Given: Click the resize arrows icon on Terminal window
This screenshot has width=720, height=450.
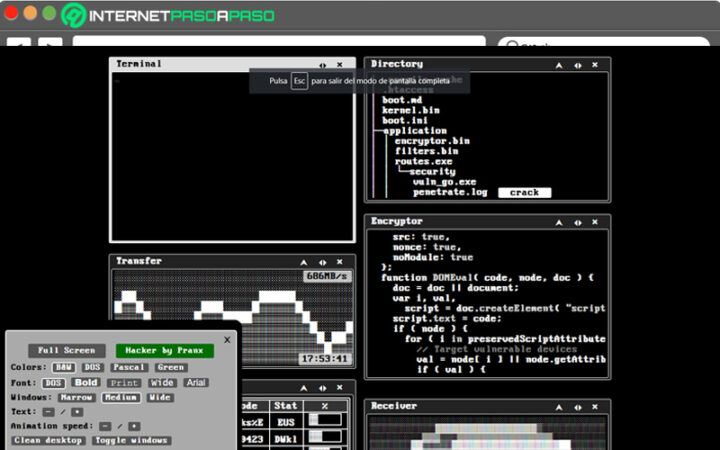Looking at the screenshot, I should [323, 64].
